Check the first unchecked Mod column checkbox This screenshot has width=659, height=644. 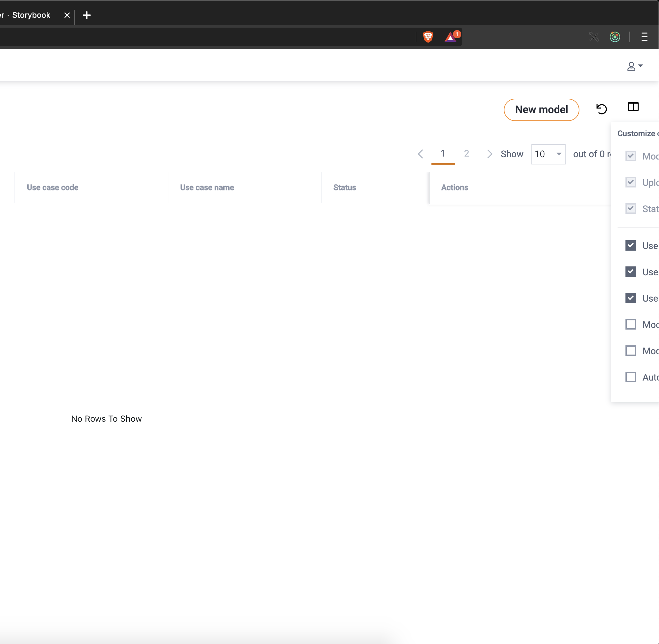tap(631, 324)
